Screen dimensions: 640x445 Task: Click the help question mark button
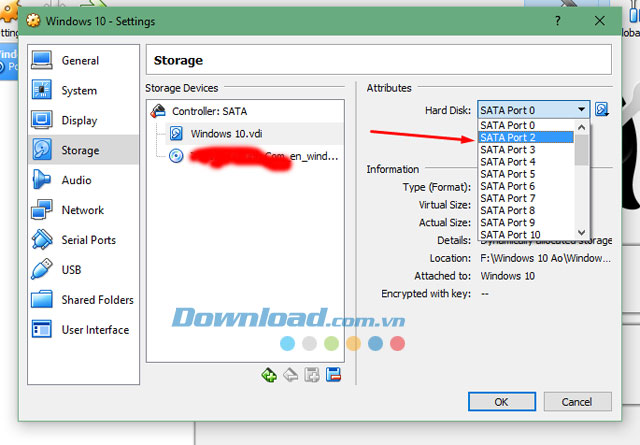pyautogui.click(x=558, y=21)
